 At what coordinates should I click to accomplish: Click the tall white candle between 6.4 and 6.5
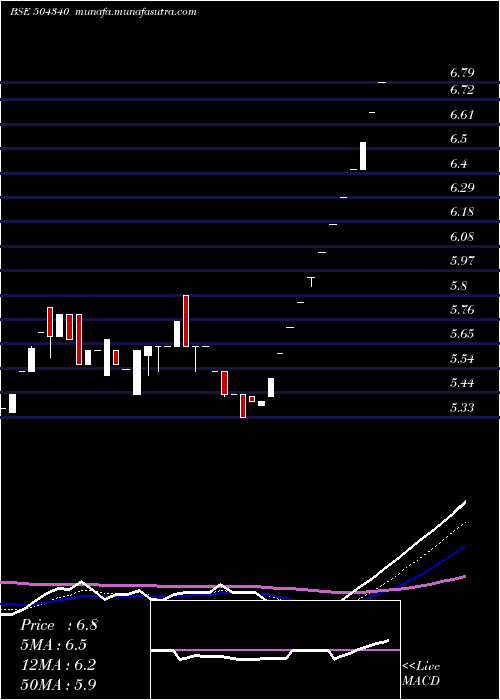(x=363, y=156)
